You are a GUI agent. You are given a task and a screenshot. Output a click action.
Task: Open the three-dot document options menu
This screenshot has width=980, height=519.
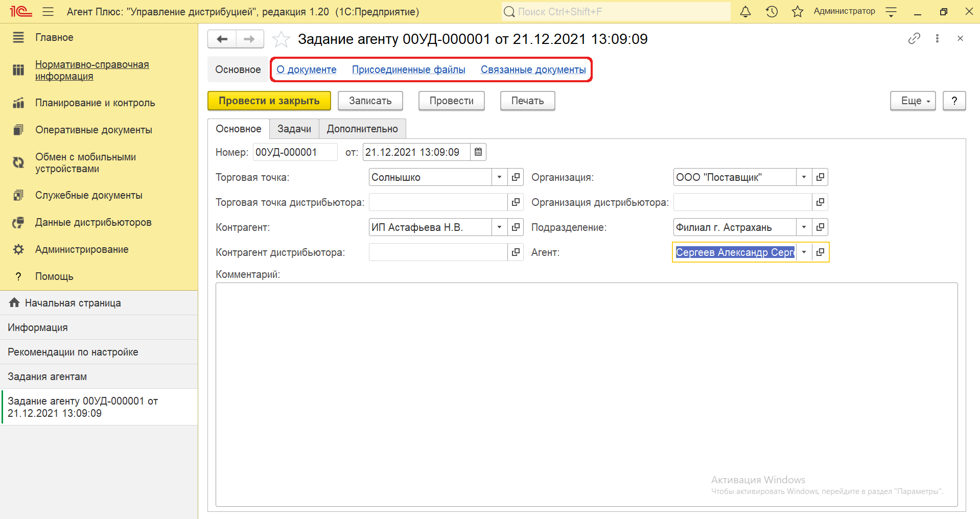(937, 38)
